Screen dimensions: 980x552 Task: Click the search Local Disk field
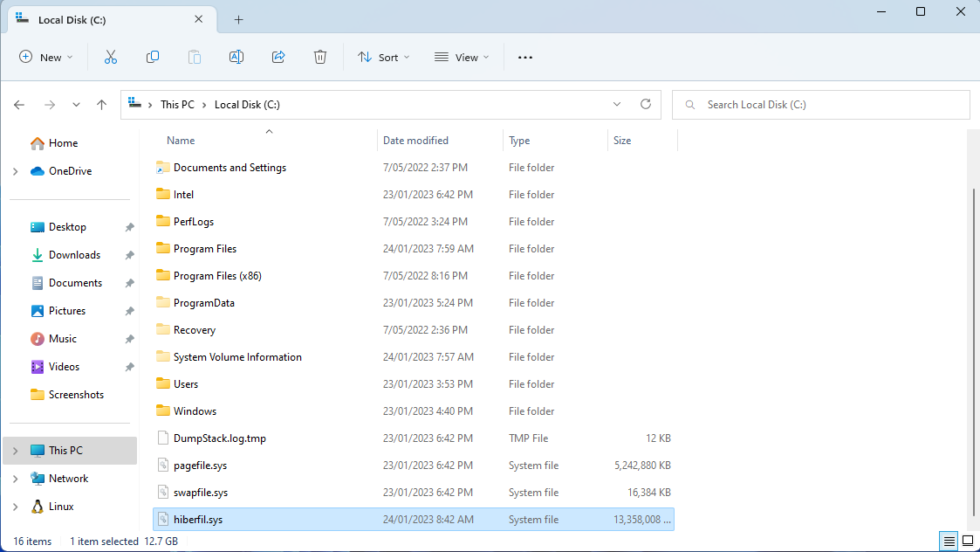[x=820, y=105]
